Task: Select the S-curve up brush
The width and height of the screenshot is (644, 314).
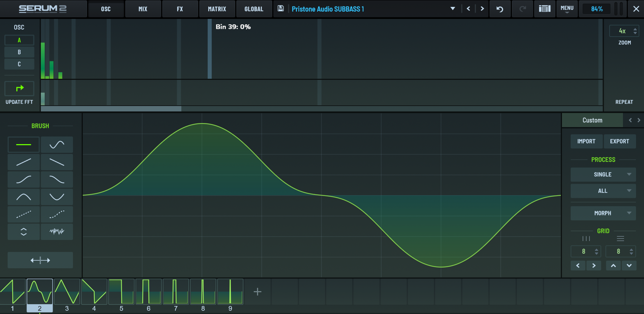Action: click(x=24, y=179)
